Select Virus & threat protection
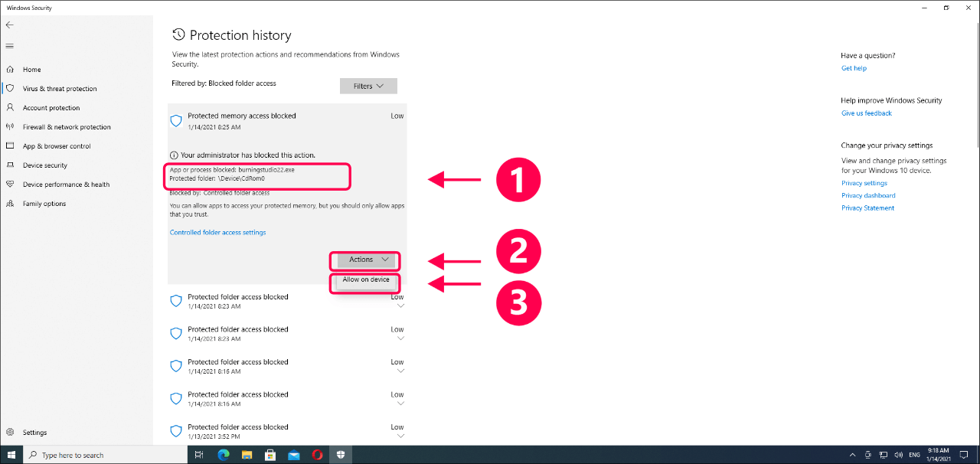Screen dimensions: 980x464 coord(60,89)
